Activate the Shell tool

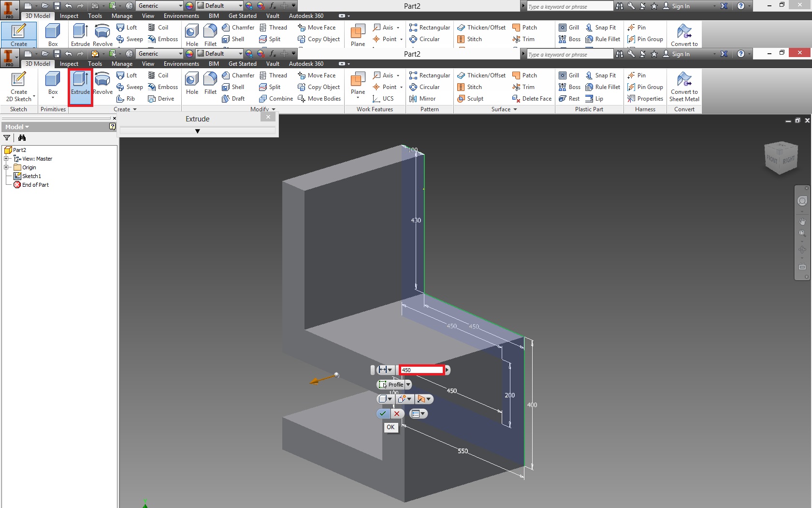234,87
